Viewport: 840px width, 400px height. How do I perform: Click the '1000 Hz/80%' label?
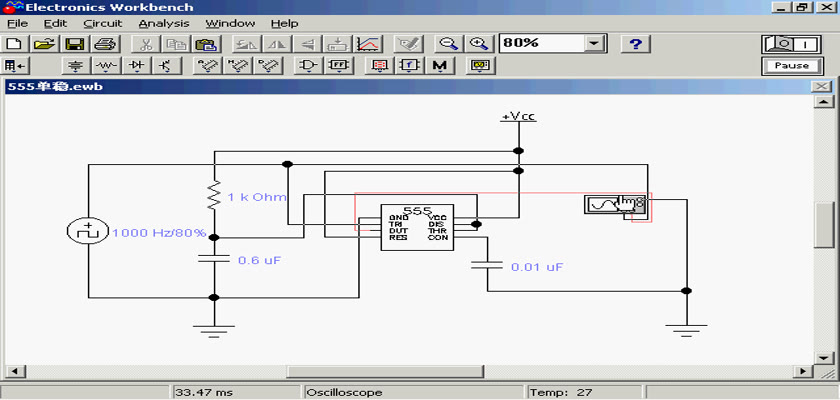(159, 233)
